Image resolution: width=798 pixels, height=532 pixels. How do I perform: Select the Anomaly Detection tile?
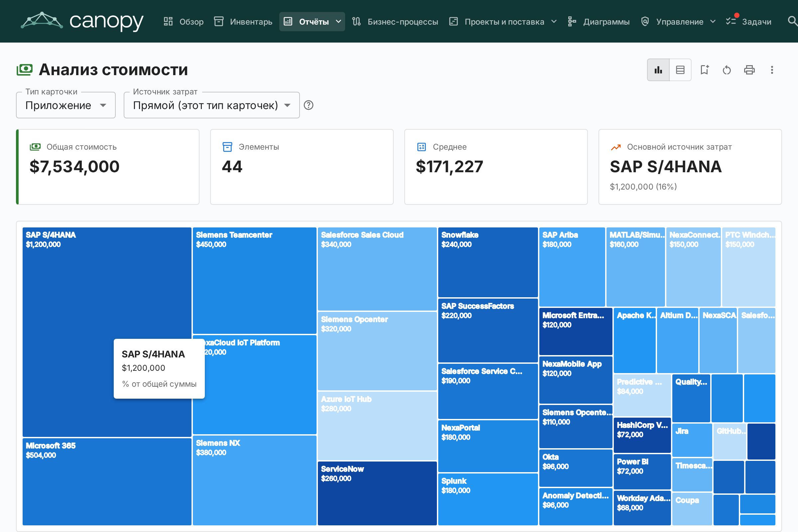[x=576, y=506]
